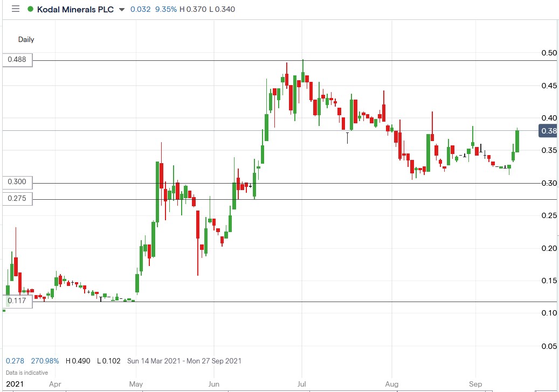The height and width of the screenshot is (392, 559).
Task: Click the 0.278 range change value
Action: pyautogui.click(x=15, y=361)
